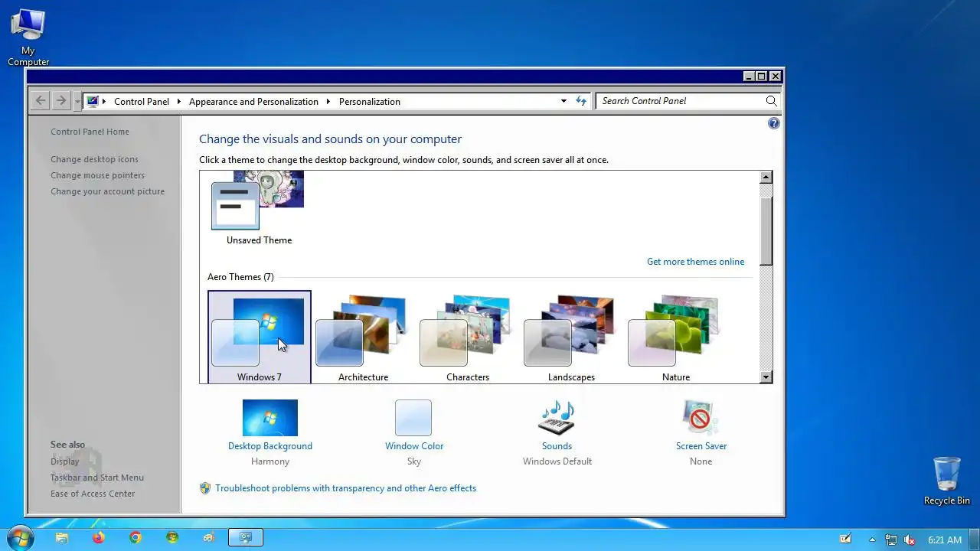Open Change mouse pointers link

(97, 175)
